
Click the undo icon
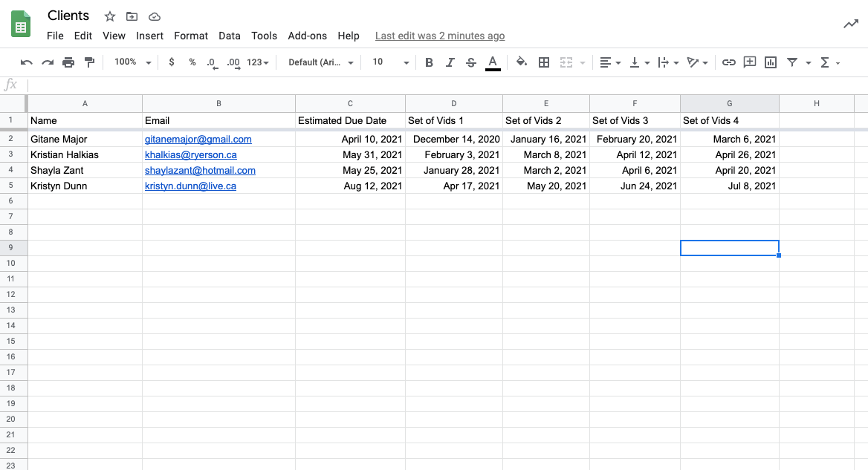pos(26,62)
